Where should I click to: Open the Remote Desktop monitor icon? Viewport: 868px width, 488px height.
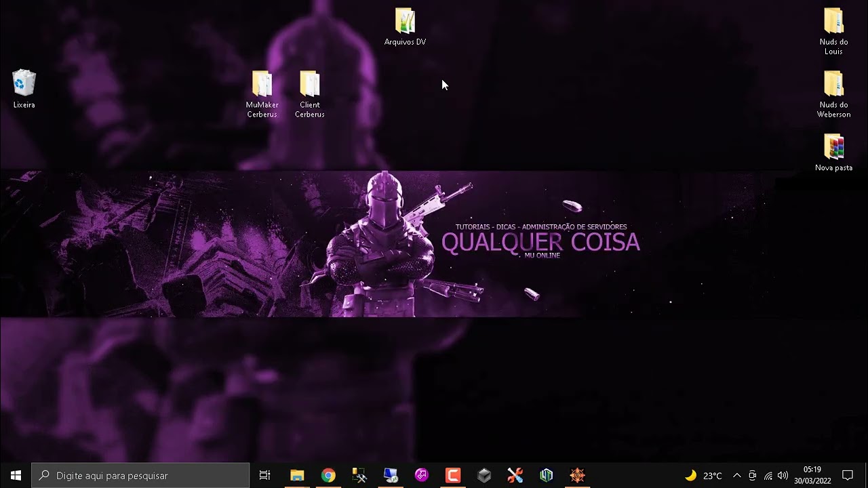391,475
